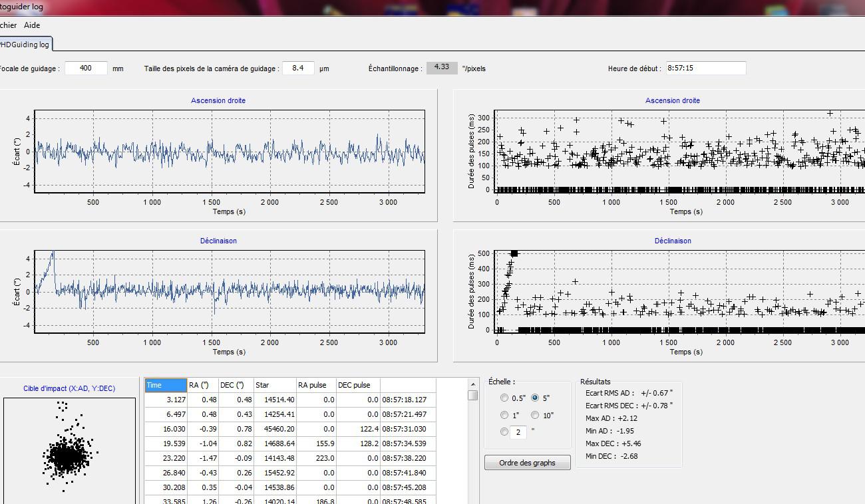
Task: Click the Ascension droite deviation line graph
Action: pos(230,152)
